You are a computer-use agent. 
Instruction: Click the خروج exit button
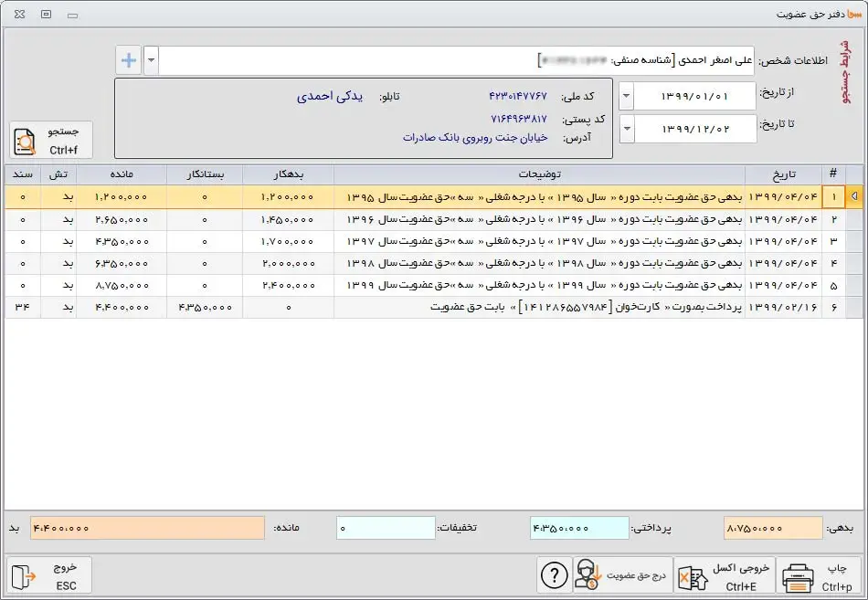(x=49, y=576)
